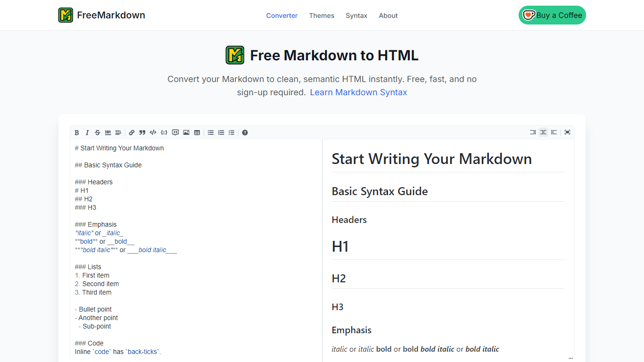Click the 'Headers' heading in preview
The width and height of the screenshot is (644, 362).
click(x=349, y=220)
